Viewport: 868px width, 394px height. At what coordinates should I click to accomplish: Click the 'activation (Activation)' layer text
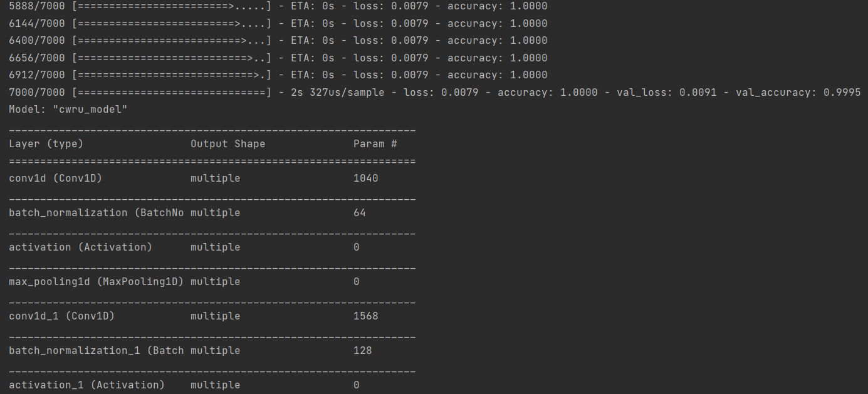[80, 247]
